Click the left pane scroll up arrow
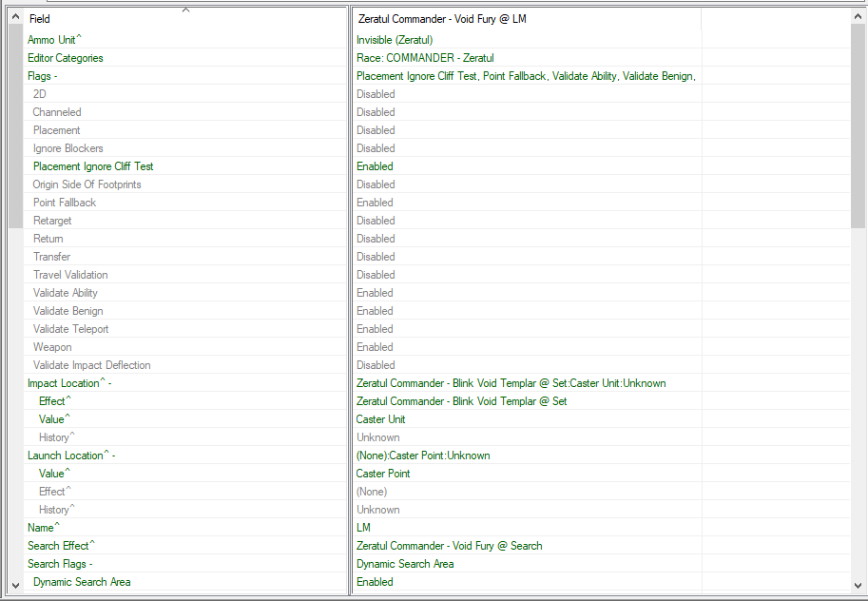This screenshot has width=868, height=601. (15, 16)
